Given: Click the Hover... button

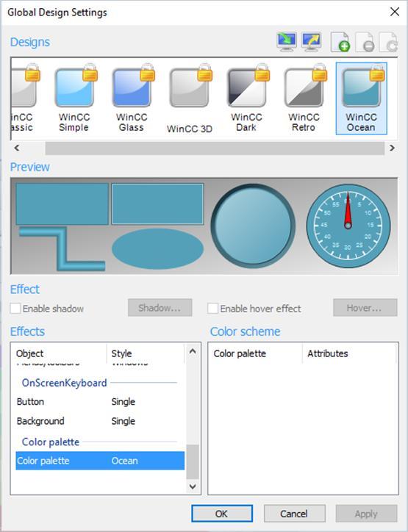Looking at the screenshot, I should 365,308.
